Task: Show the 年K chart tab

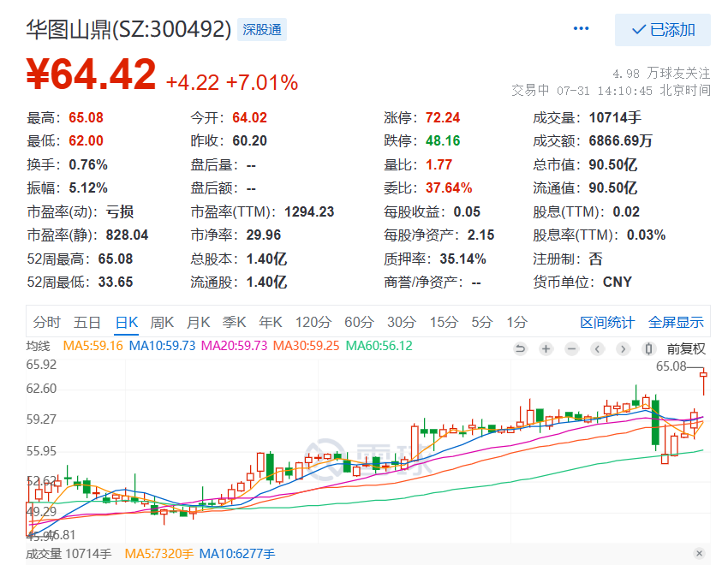Action: 271,322
